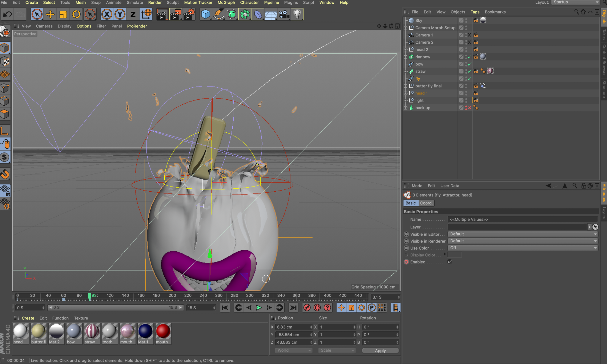Switch to Coord. tab in Attributes
Viewport: 607px width, 364px height.
(x=426, y=203)
